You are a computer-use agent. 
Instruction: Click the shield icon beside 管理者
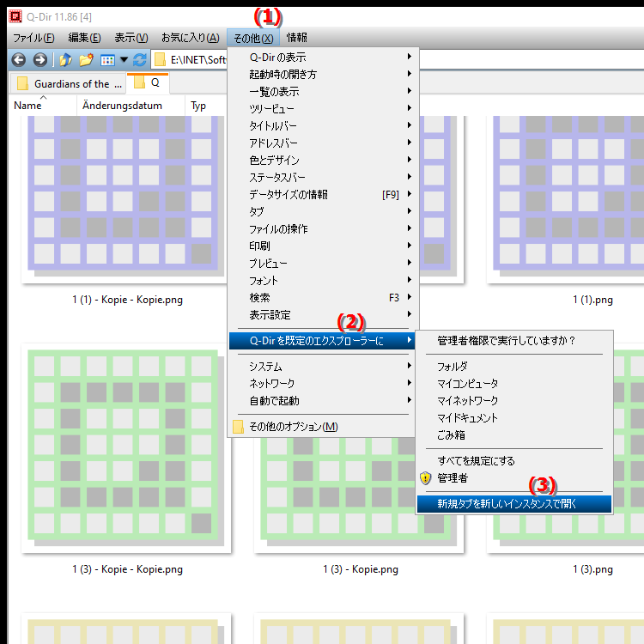pyautogui.click(x=426, y=478)
